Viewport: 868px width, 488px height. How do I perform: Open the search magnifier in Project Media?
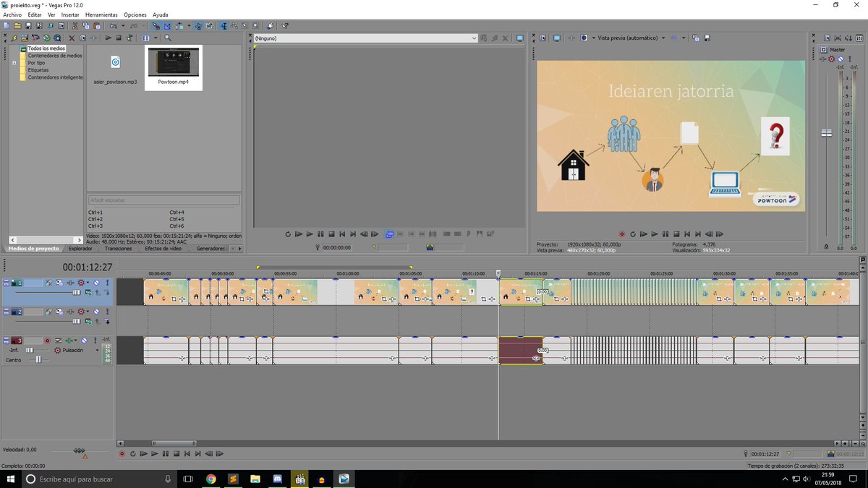point(168,38)
